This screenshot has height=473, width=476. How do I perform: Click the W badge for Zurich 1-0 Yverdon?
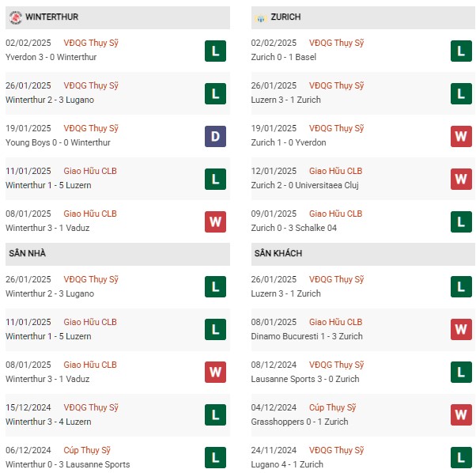(x=461, y=136)
